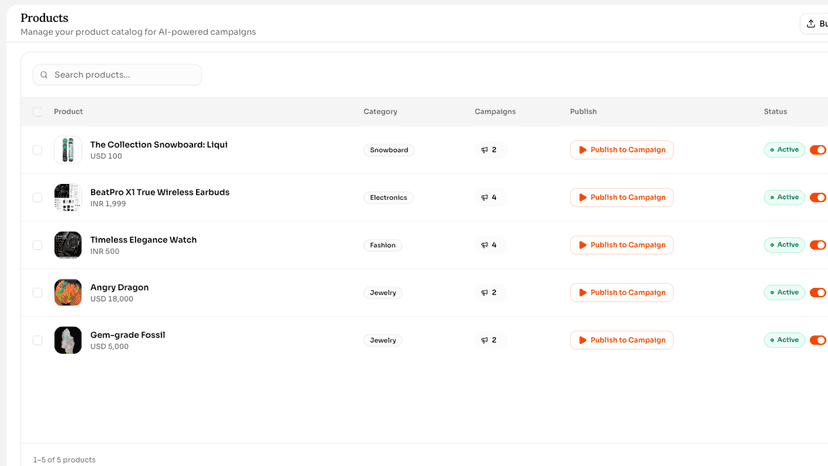This screenshot has height=466, width=828.
Task: Publish Gem-grade Fossil to a campaign
Action: pyautogui.click(x=622, y=340)
